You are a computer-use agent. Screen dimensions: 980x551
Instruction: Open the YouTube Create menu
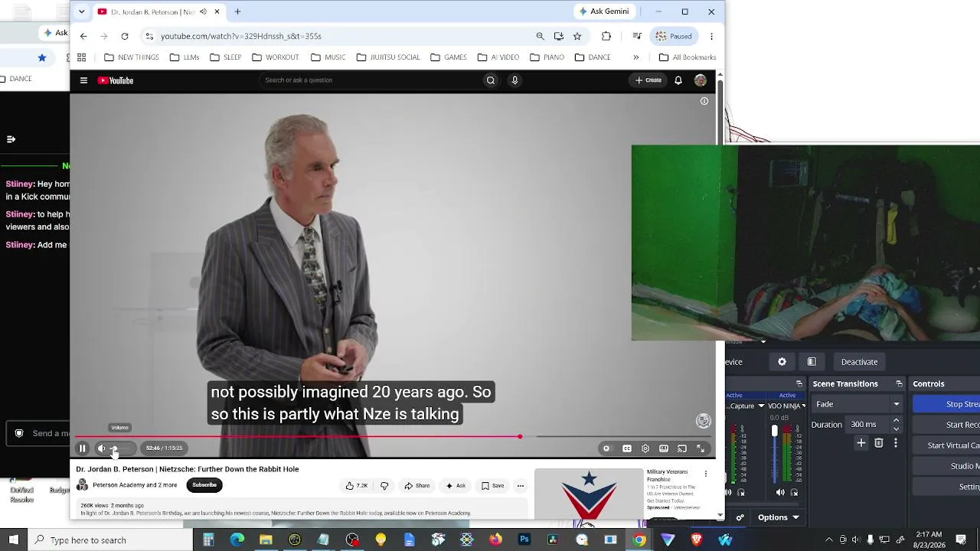[648, 80]
